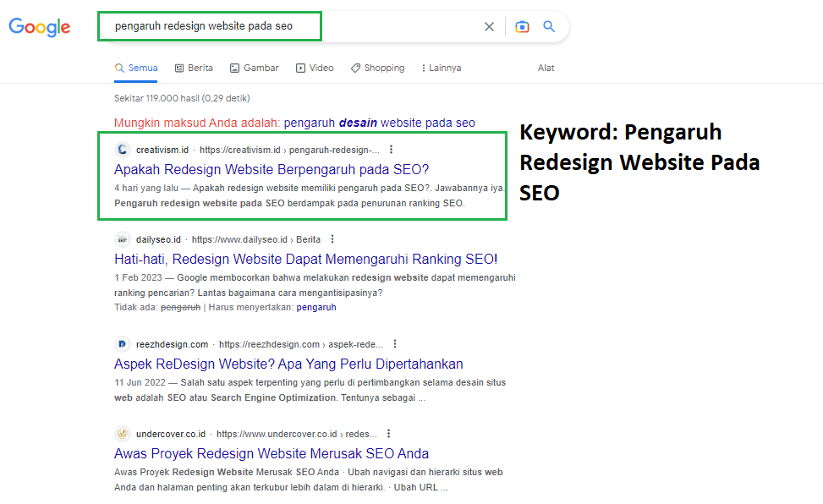Image resolution: width=823 pixels, height=504 pixels.
Task: Open options menu for creativism.id result
Action: click(x=391, y=148)
